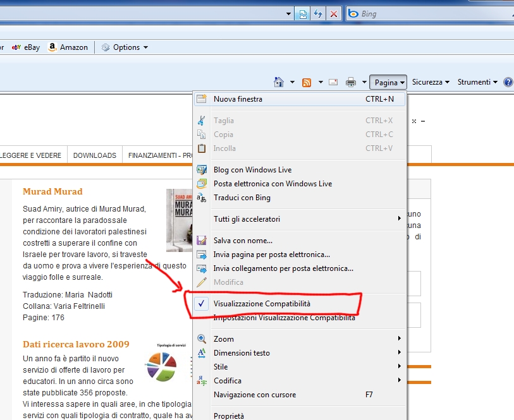Click the Murad Murad book cover image
514x420 pixels.
tap(180, 220)
